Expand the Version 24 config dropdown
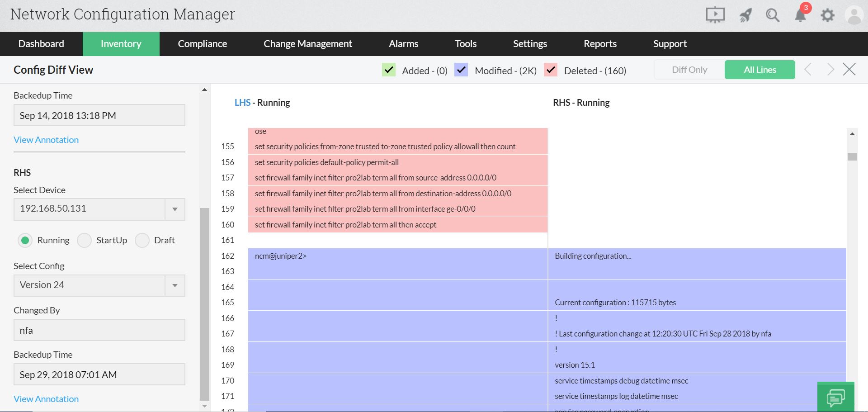This screenshot has width=868, height=412. click(175, 285)
